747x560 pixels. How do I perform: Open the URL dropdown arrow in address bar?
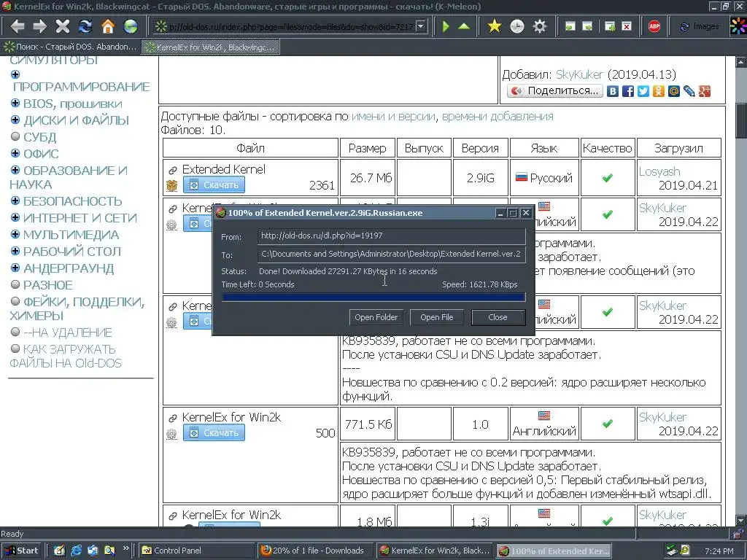pos(421,26)
